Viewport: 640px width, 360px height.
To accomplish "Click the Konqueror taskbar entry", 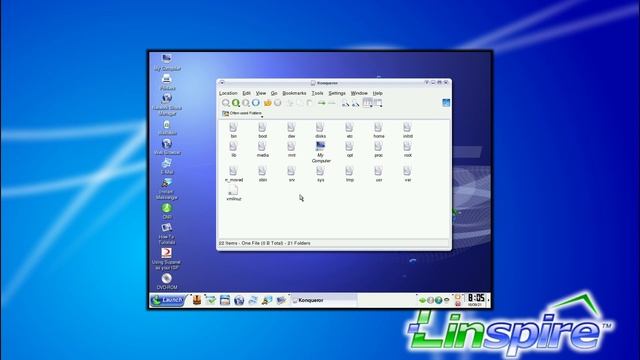I will [324, 300].
